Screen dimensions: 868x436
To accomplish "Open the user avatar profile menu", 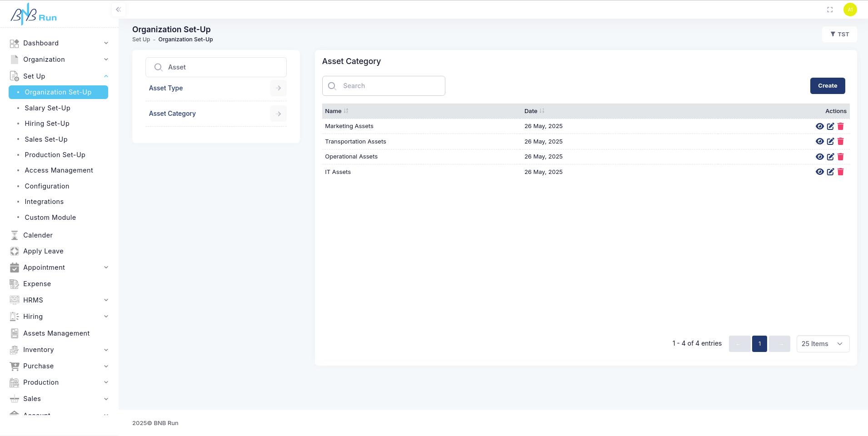I will pyautogui.click(x=850, y=10).
